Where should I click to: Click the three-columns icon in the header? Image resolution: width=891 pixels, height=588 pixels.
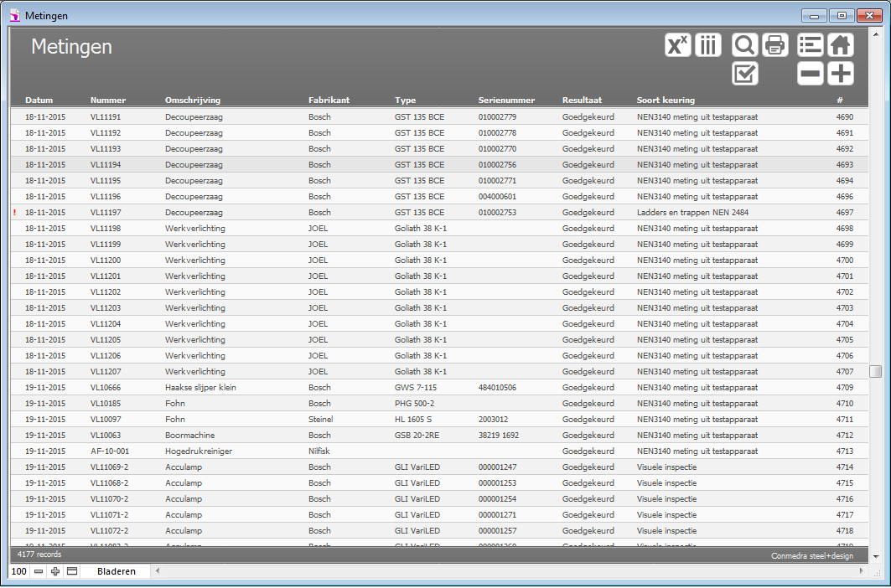coord(708,45)
